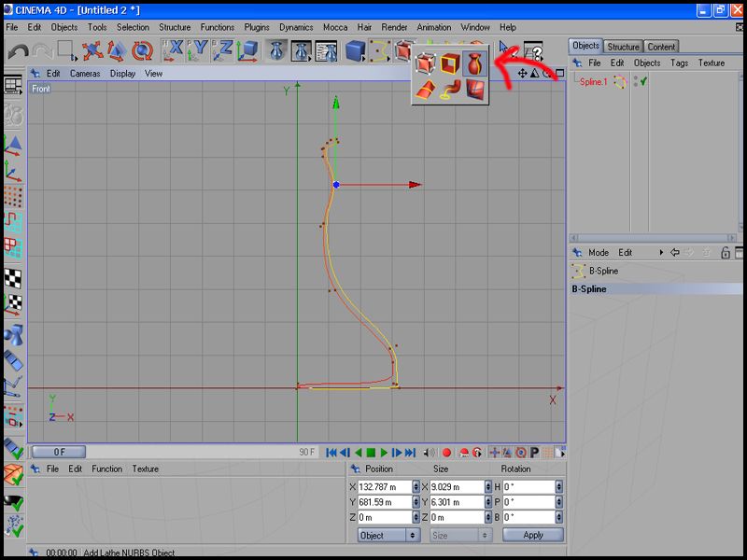This screenshot has width=747, height=560.
Task: Toggle Spline.1 green enable checkmark
Action: pos(644,82)
